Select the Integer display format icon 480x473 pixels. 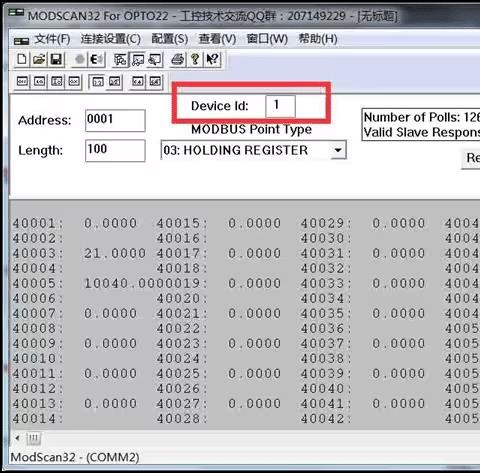pyautogui.click(x=57, y=82)
